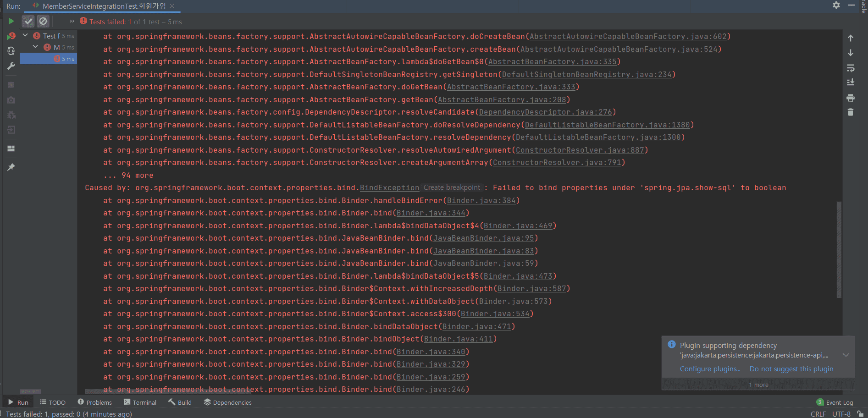Open the BindException class link
868x418 pixels.
389,188
